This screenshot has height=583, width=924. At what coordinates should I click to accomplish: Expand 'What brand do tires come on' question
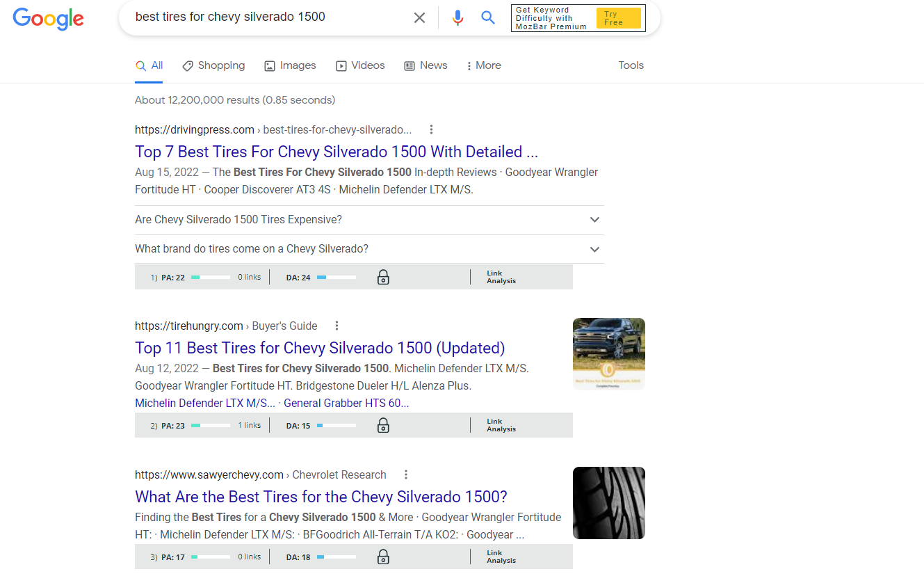pyautogui.click(x=369, y=249)
